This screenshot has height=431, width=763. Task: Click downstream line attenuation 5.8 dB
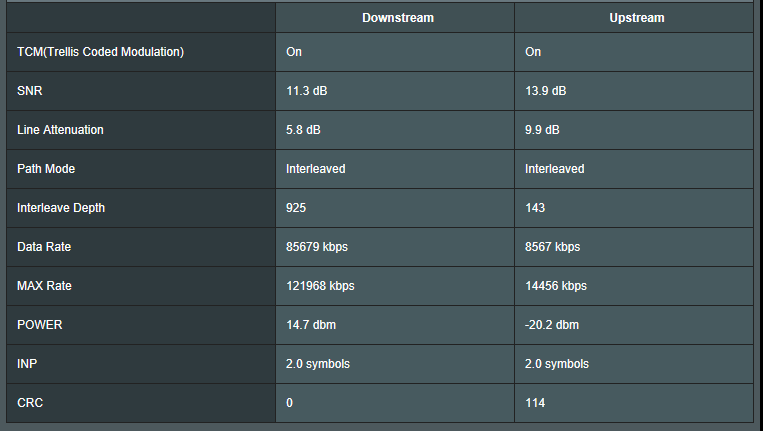(303, 130)
